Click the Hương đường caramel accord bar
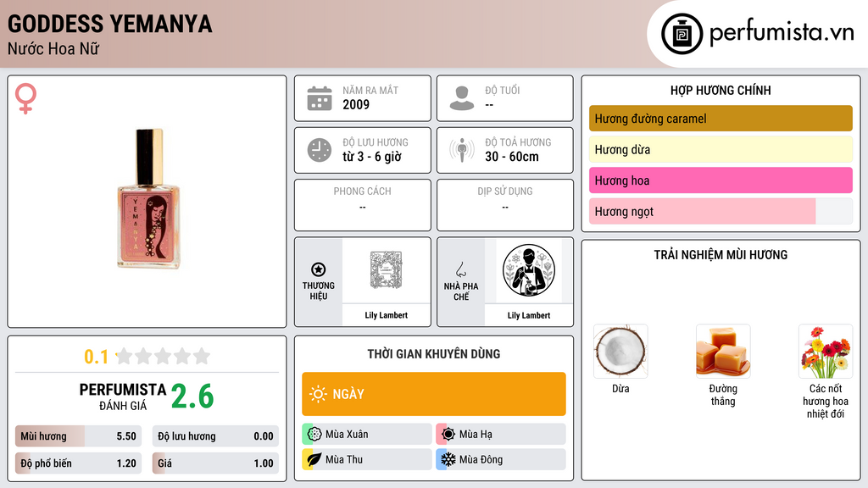 coord(721,119)
